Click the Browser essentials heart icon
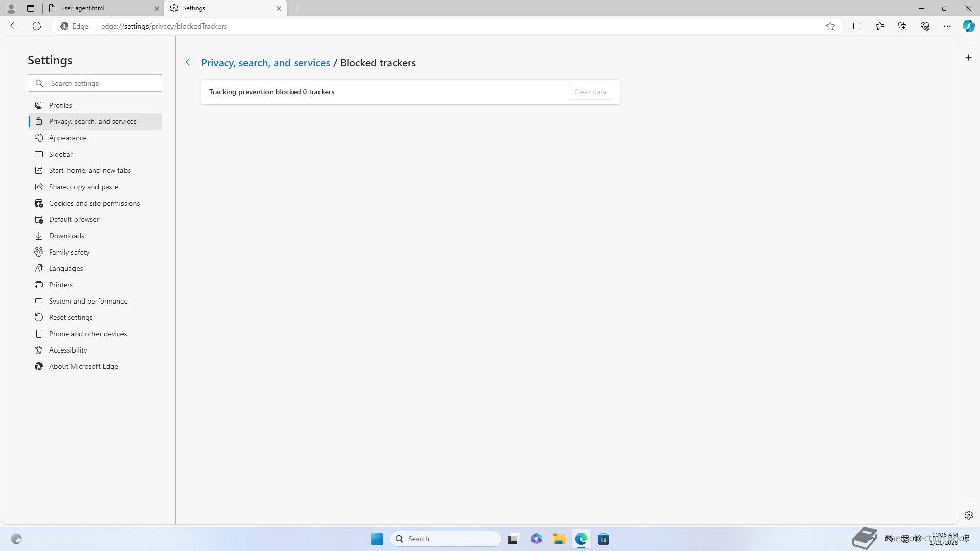This screenshot has width=980, height=551. [x=924, y=26]
